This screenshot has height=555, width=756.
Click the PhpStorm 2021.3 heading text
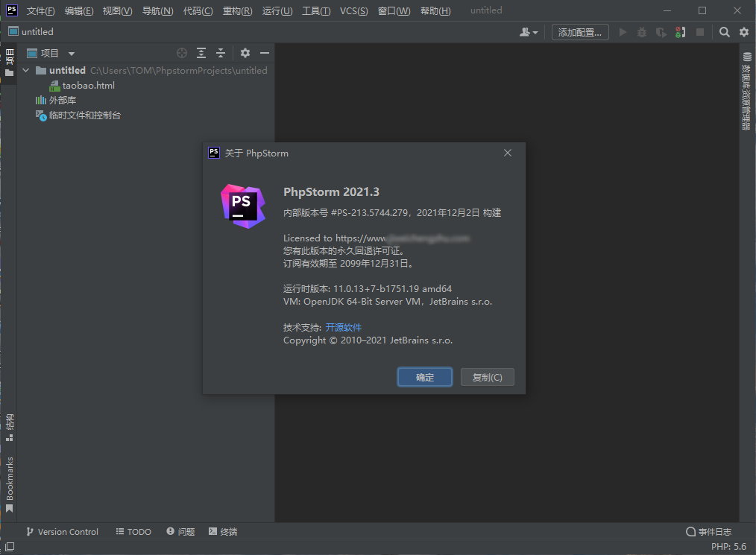[331, 191]
